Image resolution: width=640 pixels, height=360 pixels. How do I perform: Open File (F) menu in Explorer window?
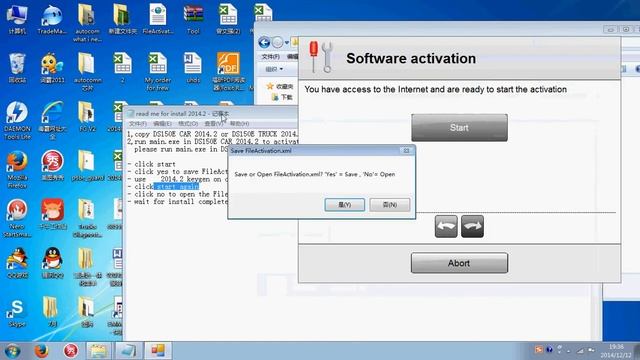click(x=271, y=56)
